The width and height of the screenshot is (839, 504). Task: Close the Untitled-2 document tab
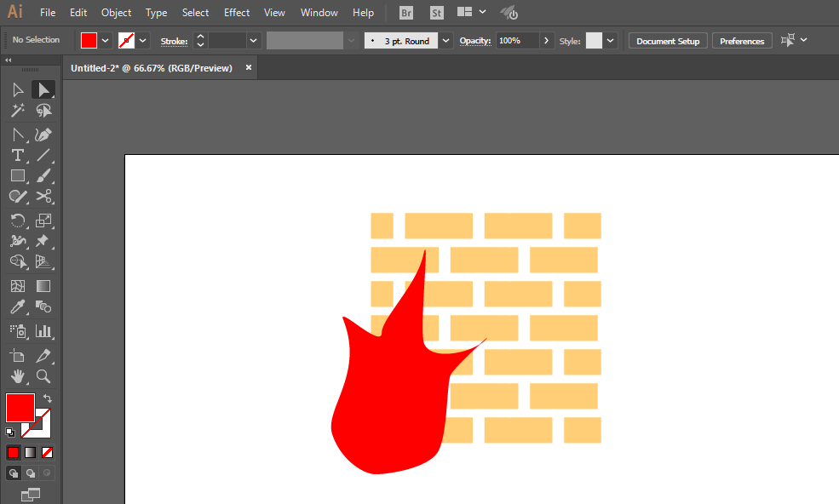pyautogui.click(x=248, y=67)
